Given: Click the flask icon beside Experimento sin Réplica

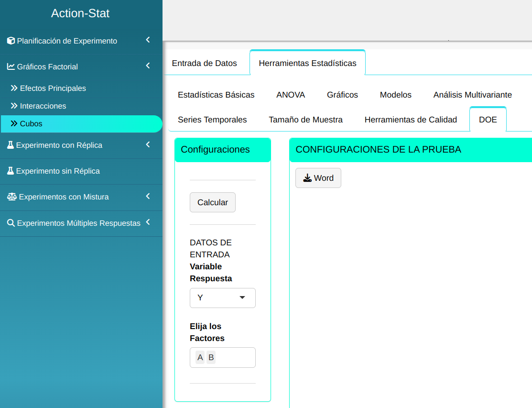Looking at the screenshot, I should pyautogui.click(x=11, y=171).
